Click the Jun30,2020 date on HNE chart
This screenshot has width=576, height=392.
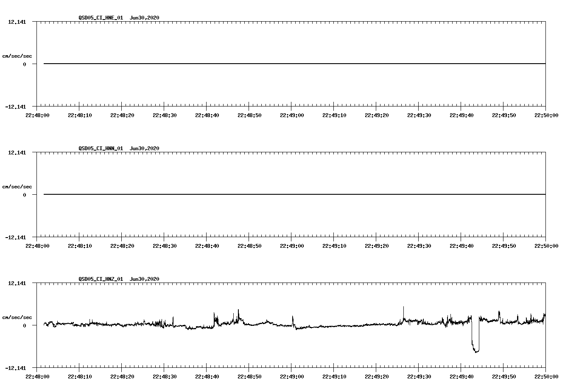145,18
